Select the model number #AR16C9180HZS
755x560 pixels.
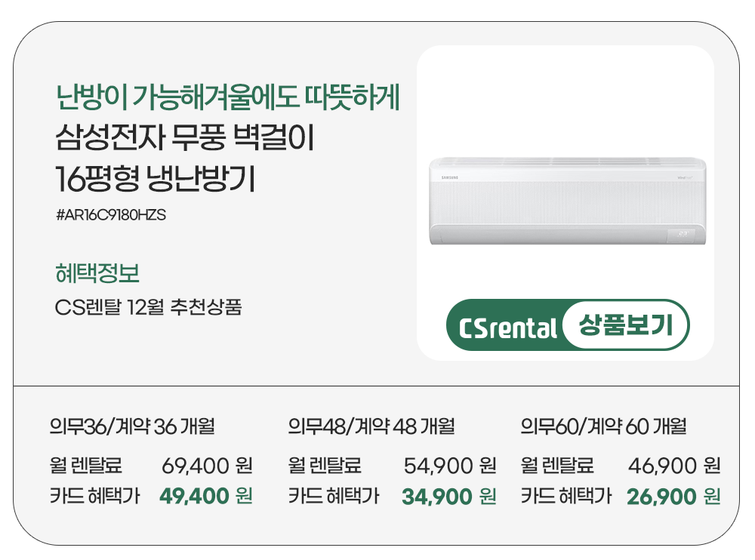[110, 215]
